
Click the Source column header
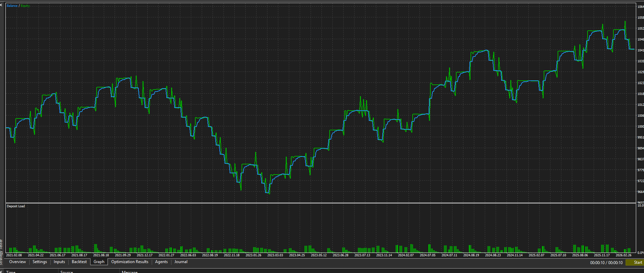(67, 272)
